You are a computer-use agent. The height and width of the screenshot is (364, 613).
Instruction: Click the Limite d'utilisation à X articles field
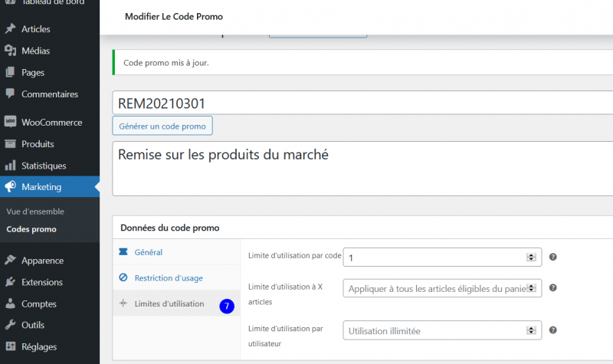(x=442, y=288)
